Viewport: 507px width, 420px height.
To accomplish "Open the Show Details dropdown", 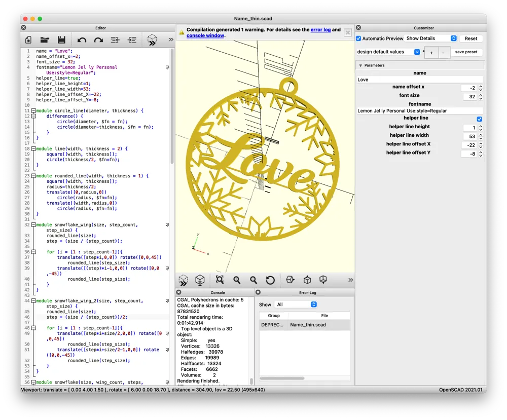I will (x=430, y=39).
